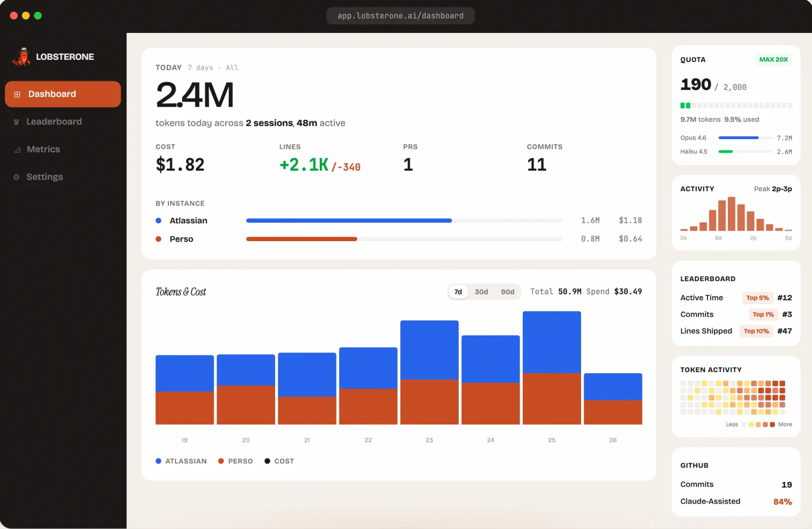The height and width of the screenshot is (529, 812).
Task: Click the token activity heatmap grid
Action: 733,398
